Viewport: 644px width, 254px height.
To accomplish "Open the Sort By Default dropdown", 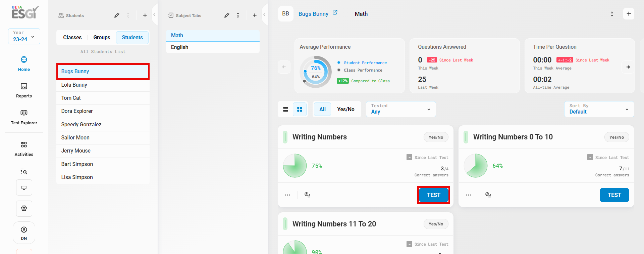I will (599, 109).
